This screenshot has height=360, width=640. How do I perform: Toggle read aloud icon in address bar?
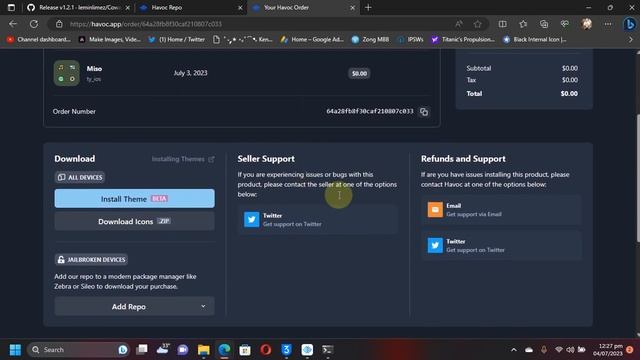coord(459,24)
